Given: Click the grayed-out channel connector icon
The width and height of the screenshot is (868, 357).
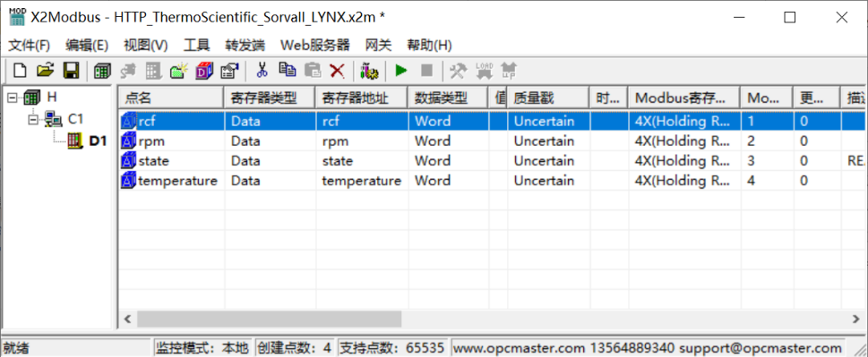Looking at the screenshot, I should [128, 70].
